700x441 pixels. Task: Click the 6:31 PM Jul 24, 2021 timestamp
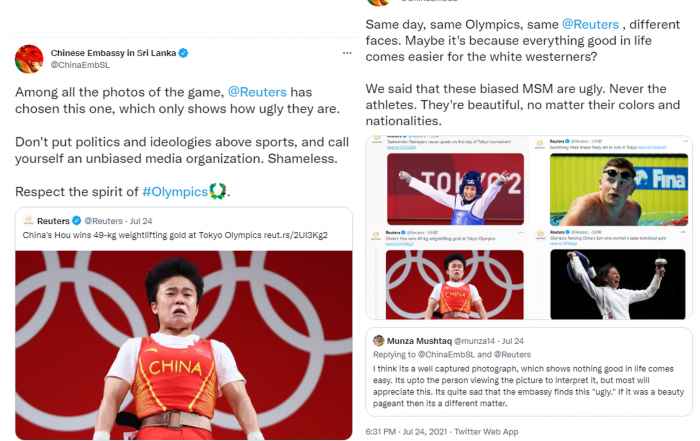[x=406, y=432]
